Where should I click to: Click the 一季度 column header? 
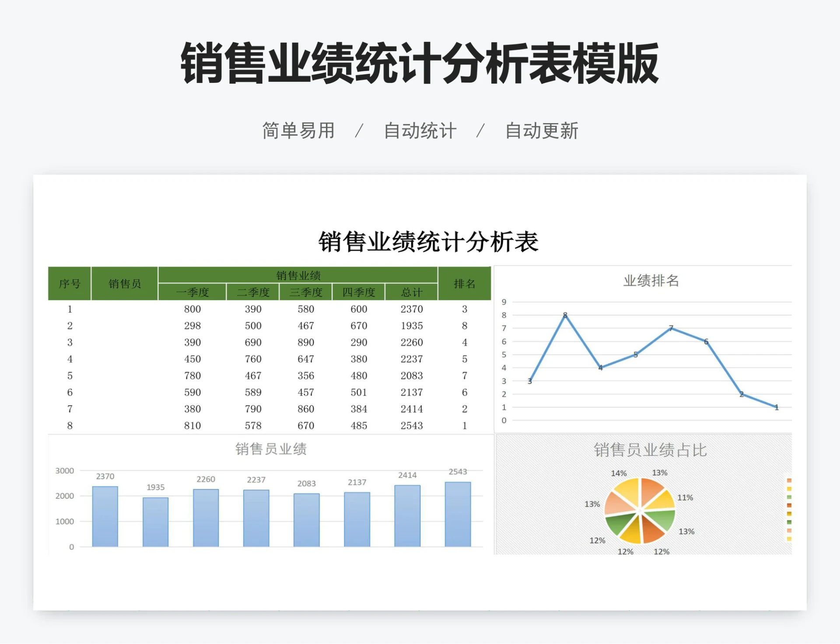192,292
